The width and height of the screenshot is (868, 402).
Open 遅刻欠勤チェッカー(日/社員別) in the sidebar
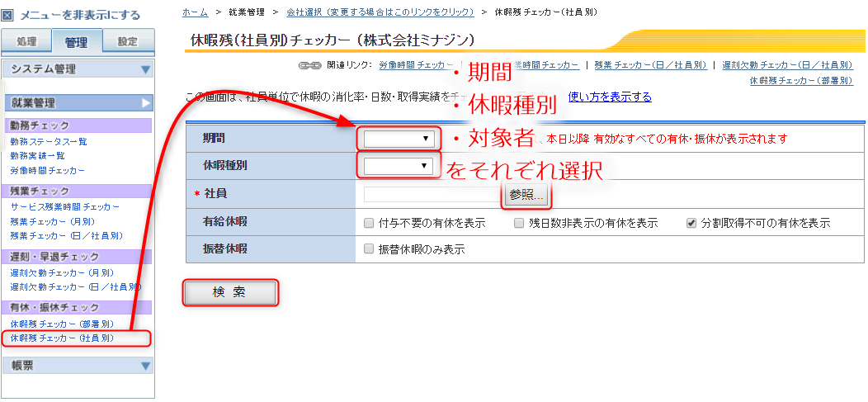[76, 287]
